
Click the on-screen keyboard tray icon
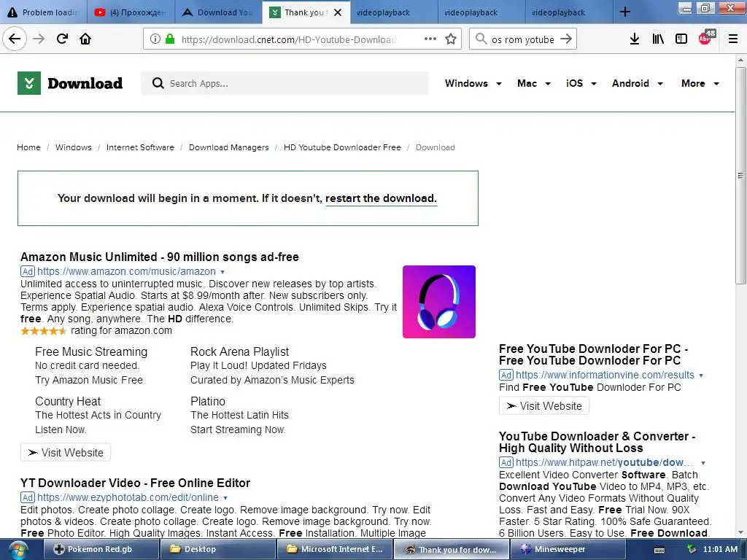click(659, 550)
